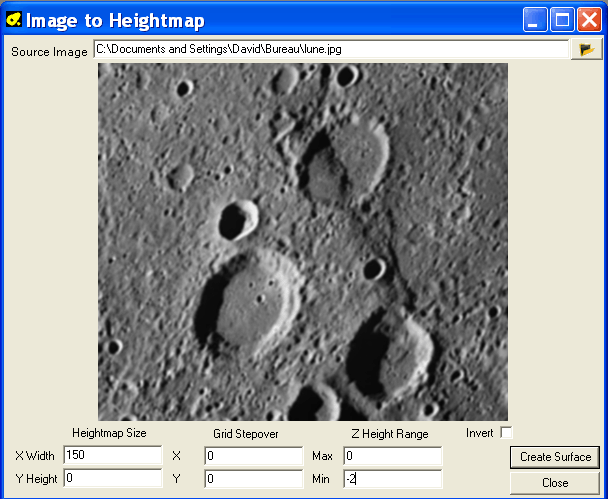
Task: Open the browse folder icon for source image
Action: pos(584,50)
